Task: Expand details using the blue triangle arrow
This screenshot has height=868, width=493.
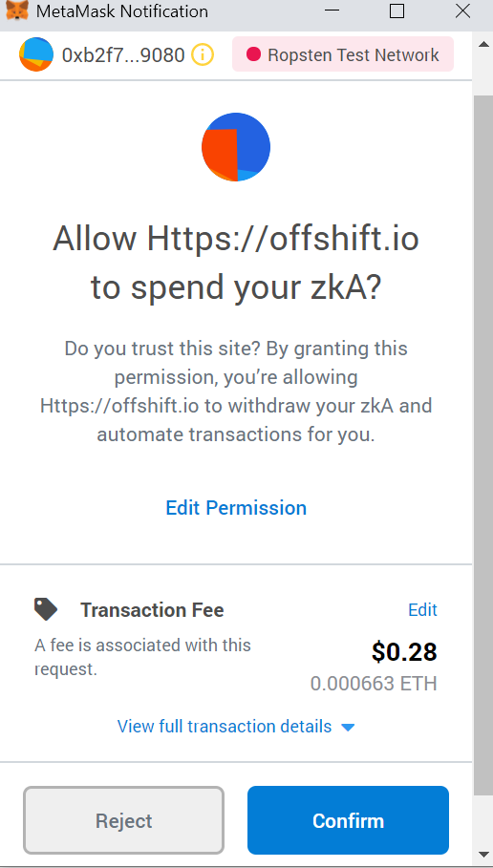Action: [348, 727]
